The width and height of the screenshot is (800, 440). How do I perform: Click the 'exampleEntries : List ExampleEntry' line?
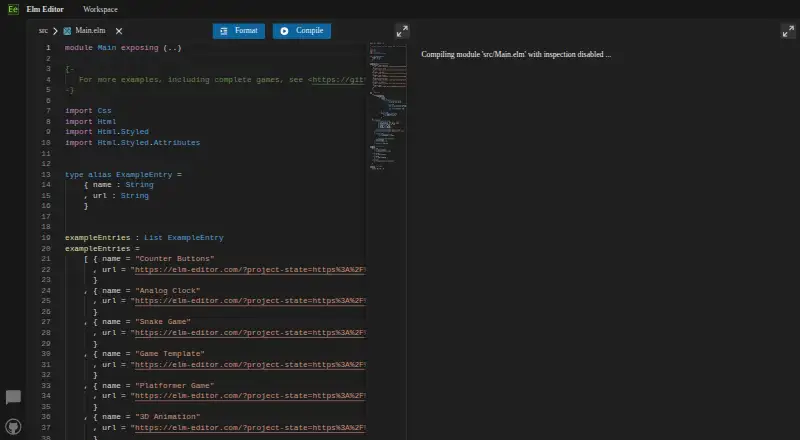144,237
